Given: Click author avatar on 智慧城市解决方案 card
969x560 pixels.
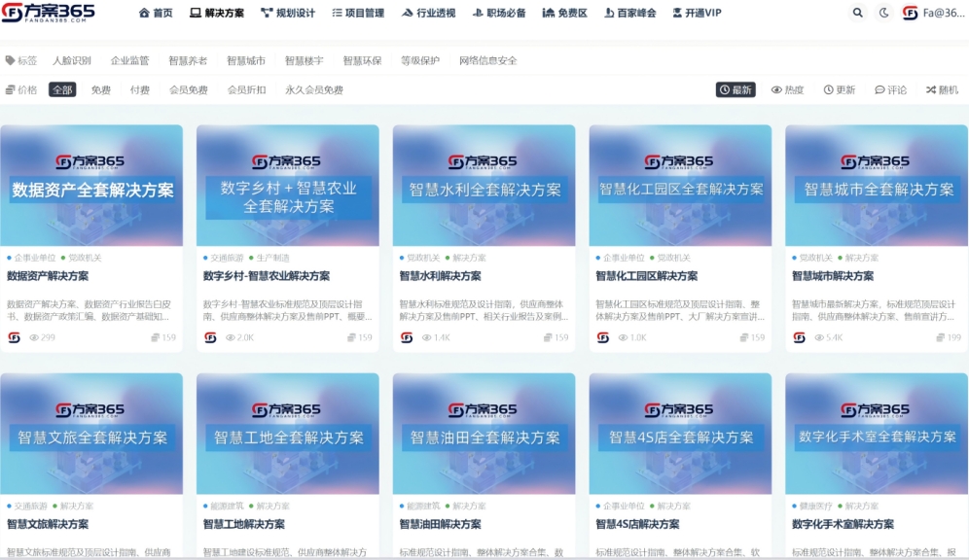Looking at the screenshot, I should pos(799,337).
